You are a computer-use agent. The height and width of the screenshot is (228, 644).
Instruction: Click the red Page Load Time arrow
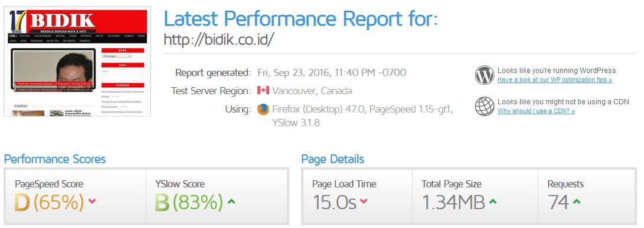point(364,201)
